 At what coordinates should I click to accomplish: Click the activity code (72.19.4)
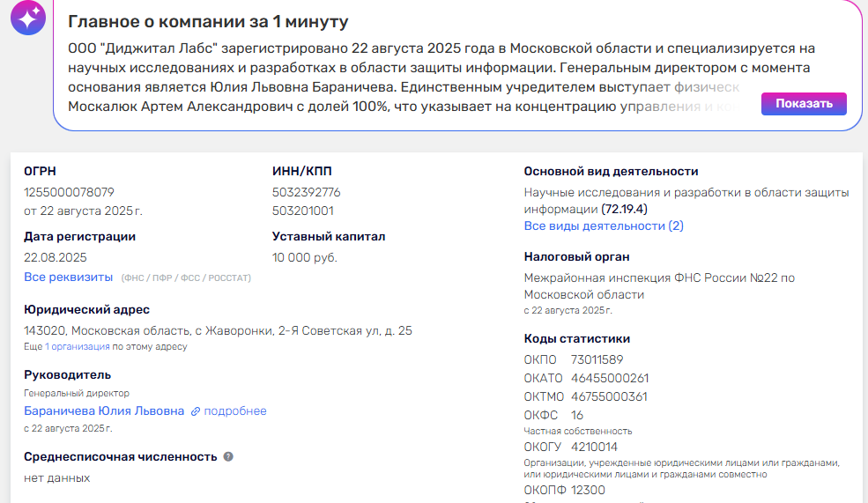click(x=624, y=209)
